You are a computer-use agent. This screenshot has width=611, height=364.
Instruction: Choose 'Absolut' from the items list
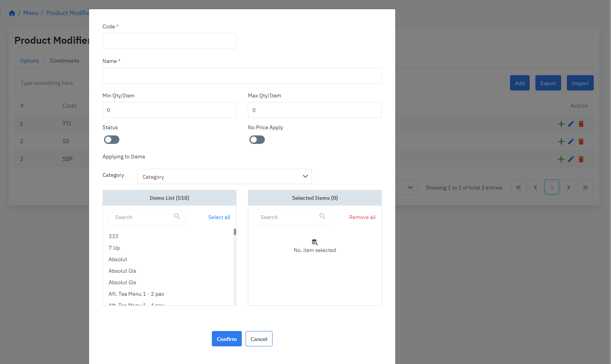[118, 259]
